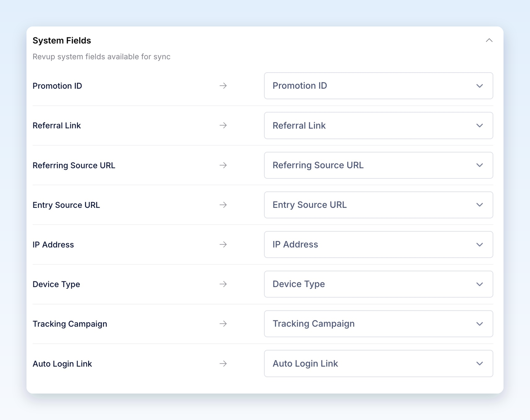Open the Tracking Campaign mapping dropdown
This screenshot has height=420, width=530.
[378, 324]
